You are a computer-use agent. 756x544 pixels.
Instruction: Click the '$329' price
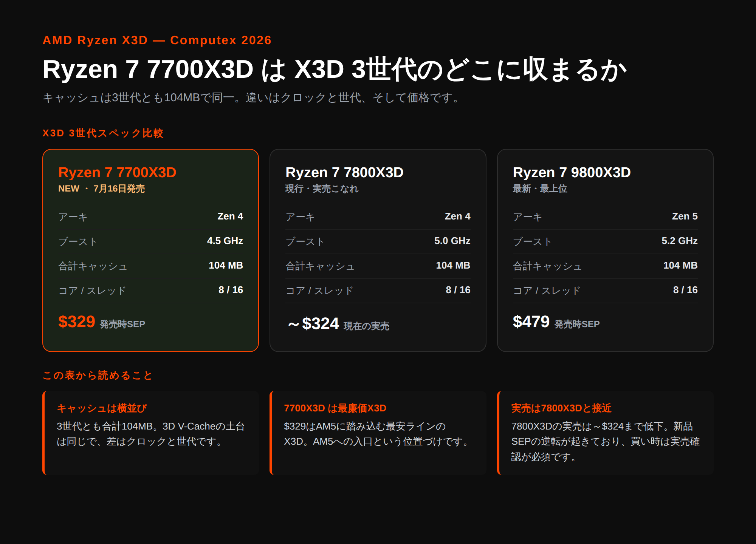pos(77,322)
